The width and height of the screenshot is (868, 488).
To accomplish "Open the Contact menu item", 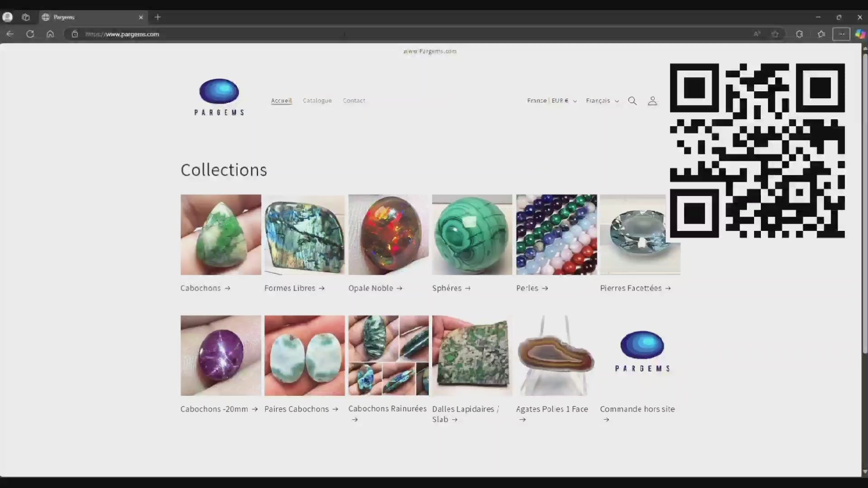I will [354, 101].
